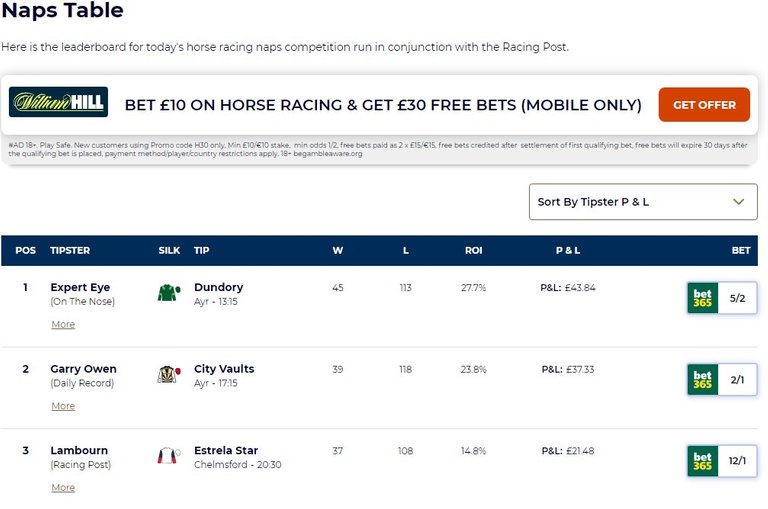Open the City Vaults tip link
The width and height of the screenshot is (768, 509).
click(224, 368)
